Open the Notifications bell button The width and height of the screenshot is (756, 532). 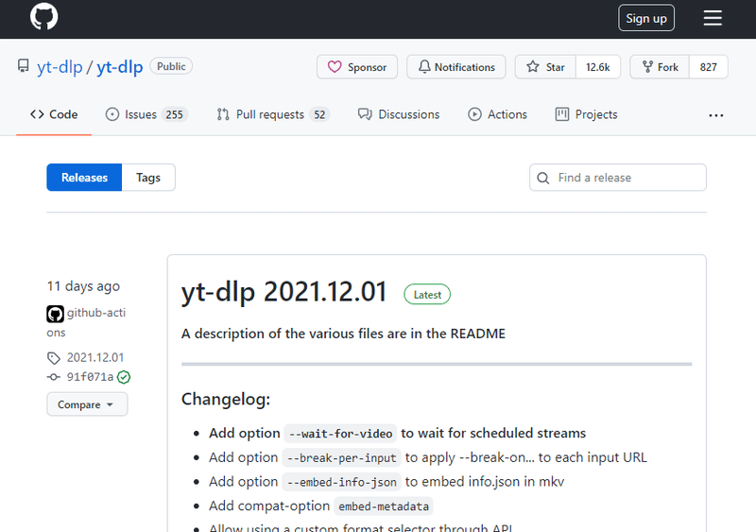[456, 67]
